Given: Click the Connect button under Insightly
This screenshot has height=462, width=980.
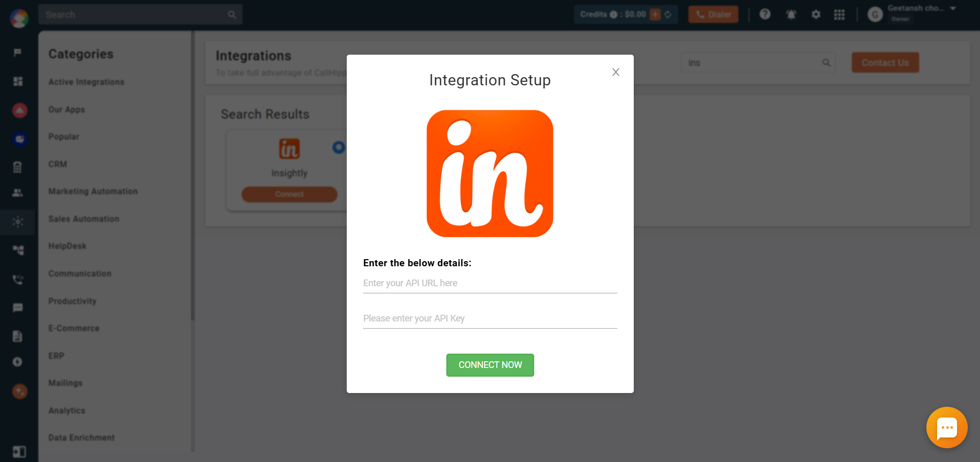Looking at the screenshot, I should (x=289, y=194).
